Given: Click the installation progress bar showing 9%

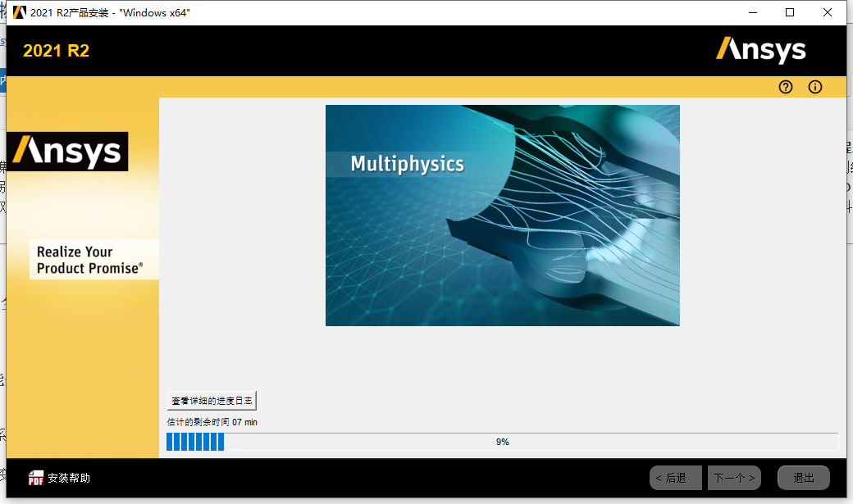Looking at the screenshot, I should pos(503,442).
